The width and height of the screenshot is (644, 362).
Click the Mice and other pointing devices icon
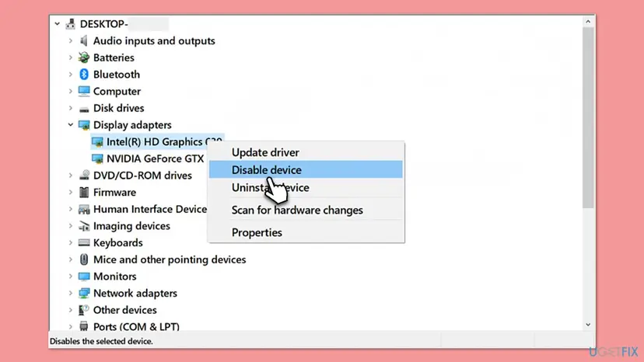click(x=84, y=259)
